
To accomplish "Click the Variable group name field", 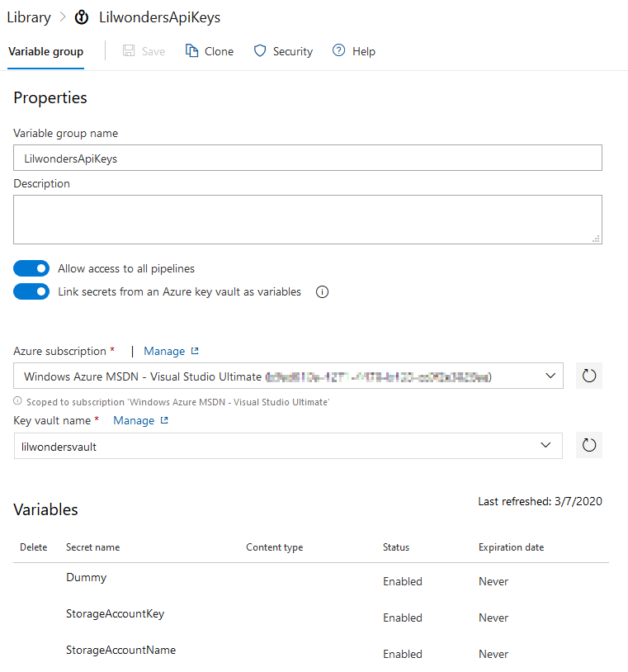I will click(x=307, y=159).
